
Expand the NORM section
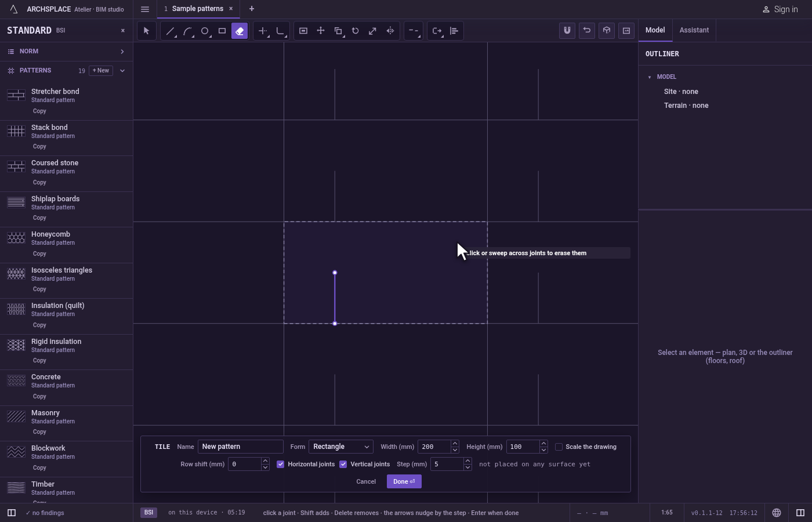122,52
